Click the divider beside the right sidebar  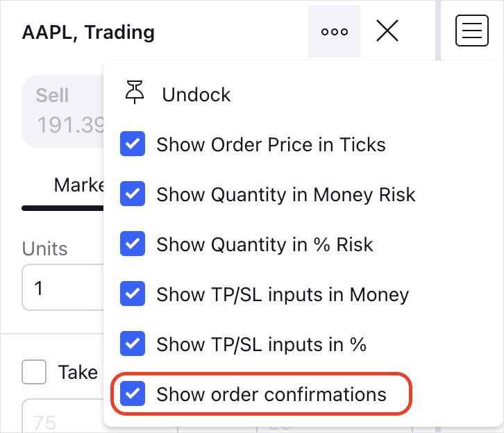pos(438,208)
